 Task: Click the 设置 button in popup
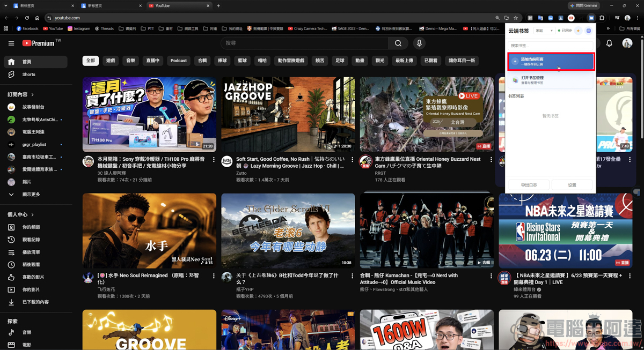(572, 185)
